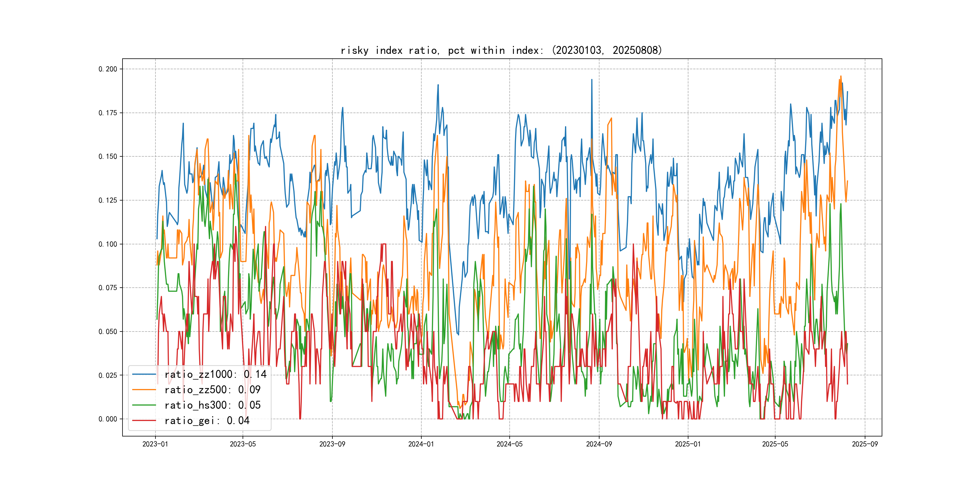This screenshot has width=980, height=490.
Task: Select the 'ratio_zz500: 0.09' legend label
Action: pyautogui.click(x=212, y=390)
